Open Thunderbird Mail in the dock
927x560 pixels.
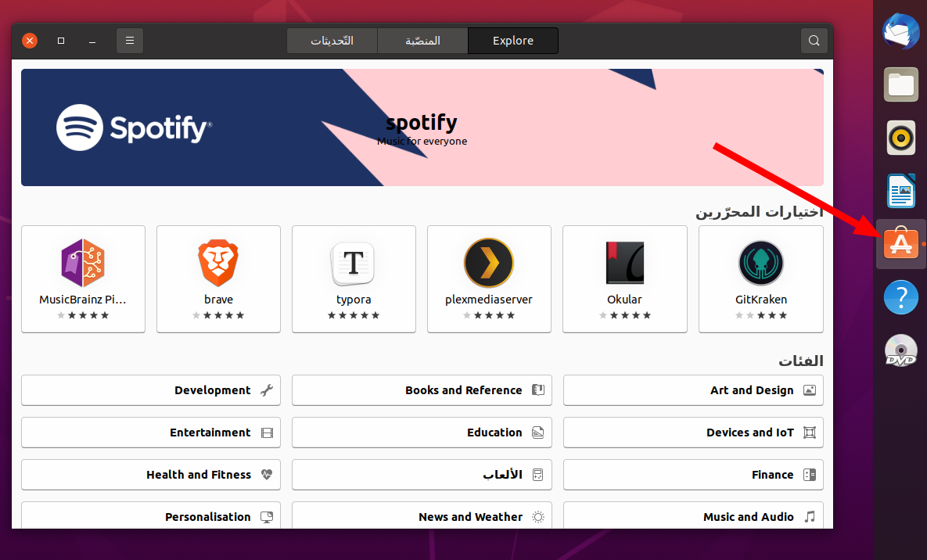click(x=901, y=31)
